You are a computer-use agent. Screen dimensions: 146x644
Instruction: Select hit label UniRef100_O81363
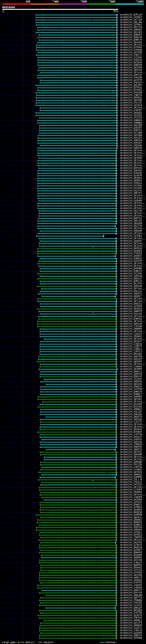(131, 32)
